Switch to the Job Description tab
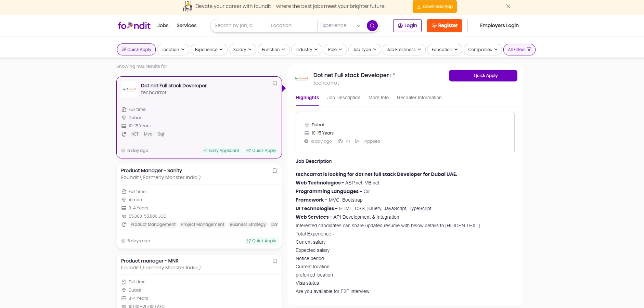This screenshot has width=644, height=308. coord(344,98)
